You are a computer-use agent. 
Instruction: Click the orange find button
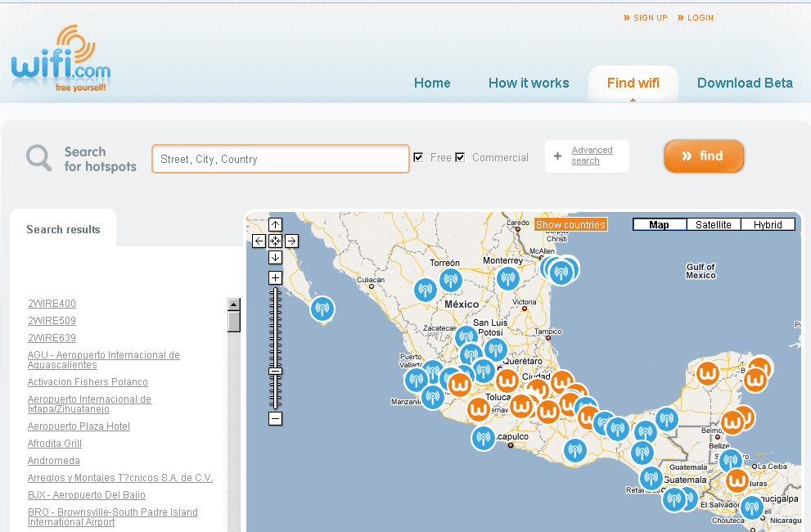point(704,156)
